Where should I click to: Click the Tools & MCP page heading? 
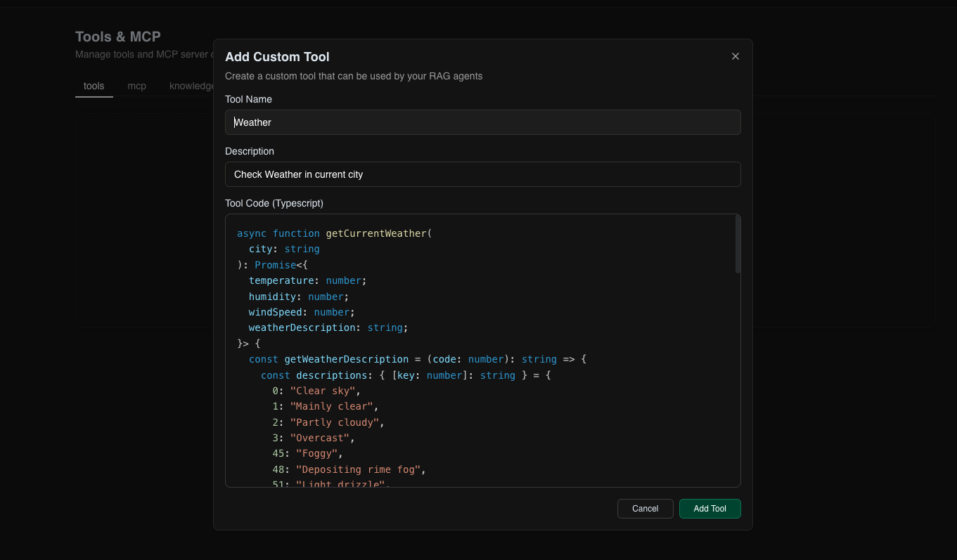tap(117, 37)
